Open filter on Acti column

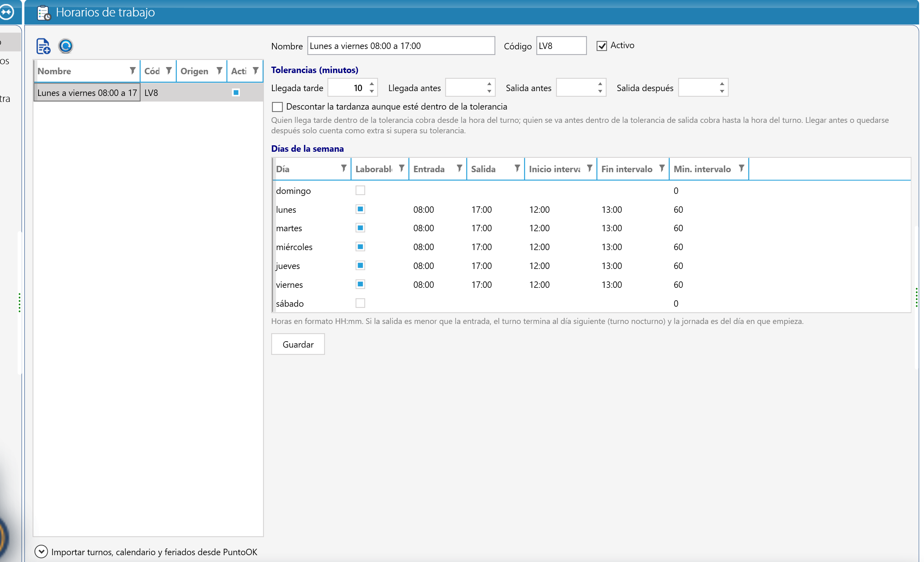[256, 71]
